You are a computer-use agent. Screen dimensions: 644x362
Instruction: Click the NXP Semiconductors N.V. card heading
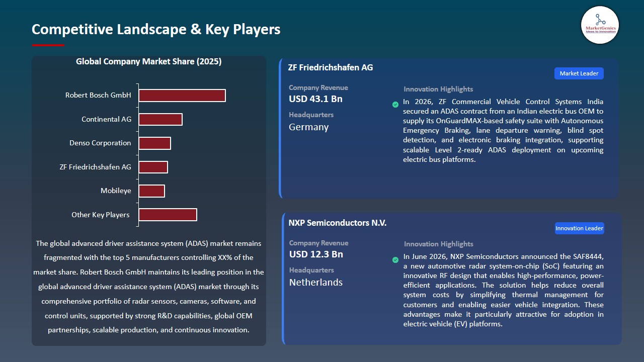tap(338, 223)
